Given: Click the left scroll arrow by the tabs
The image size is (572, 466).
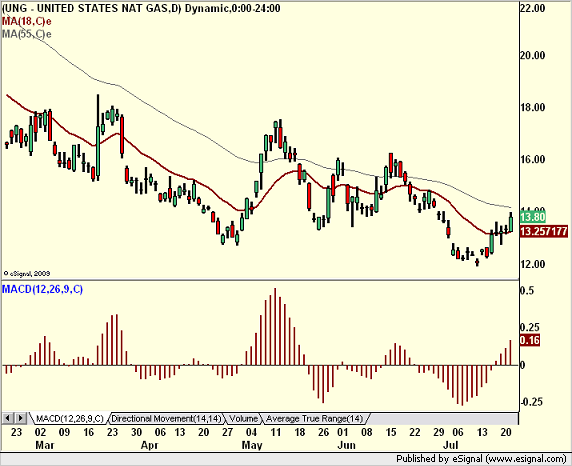Looking at the screenshot, I should tap(8, 418).
